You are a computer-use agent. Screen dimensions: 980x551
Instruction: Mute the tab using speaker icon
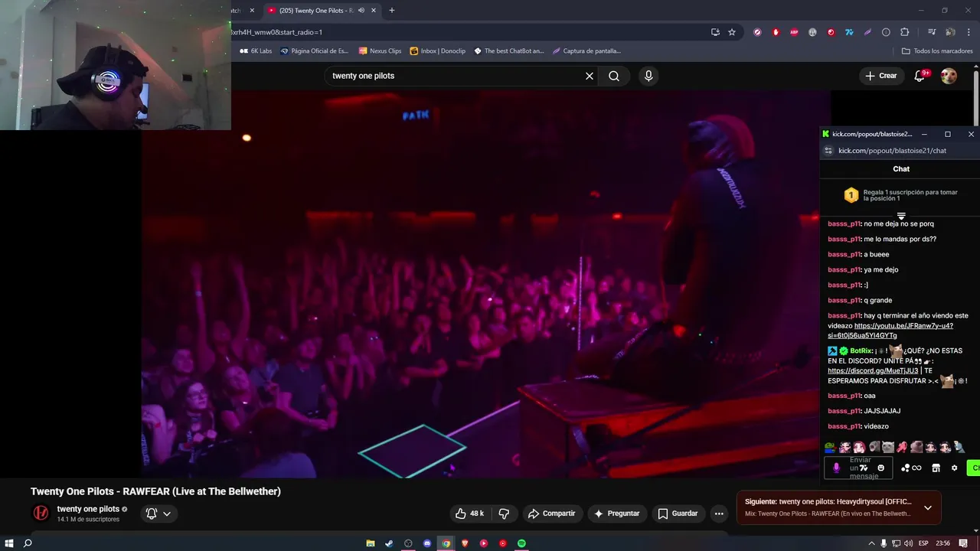click(361, 11)
